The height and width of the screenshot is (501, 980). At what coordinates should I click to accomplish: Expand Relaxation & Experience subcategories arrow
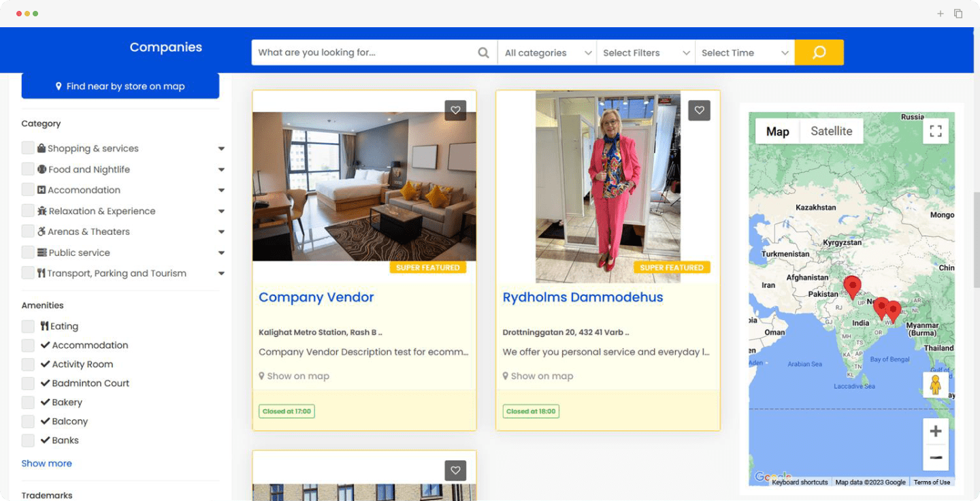221,211
